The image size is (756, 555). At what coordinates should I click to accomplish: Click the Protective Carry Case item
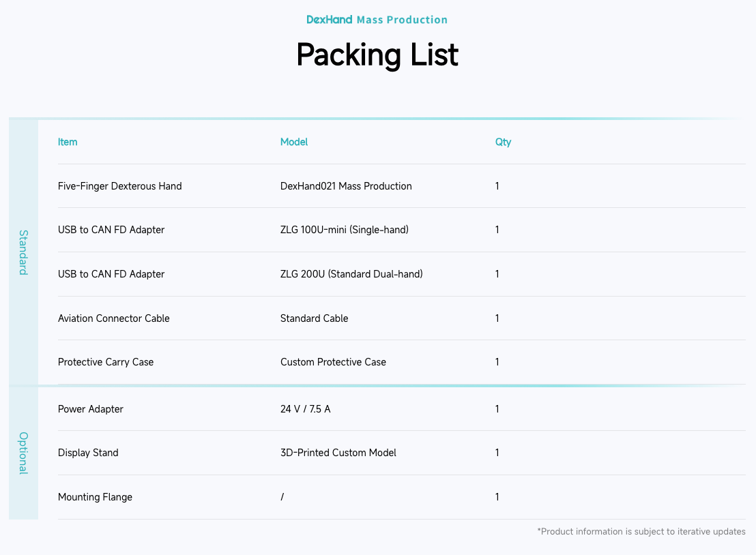pos(106,362)
